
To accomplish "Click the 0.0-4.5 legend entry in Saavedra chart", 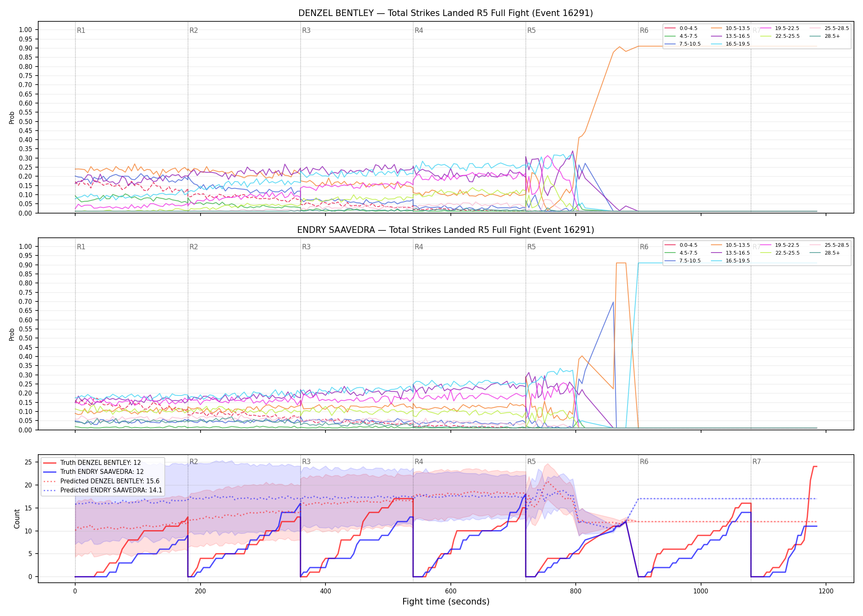I will tap(681, 245).
